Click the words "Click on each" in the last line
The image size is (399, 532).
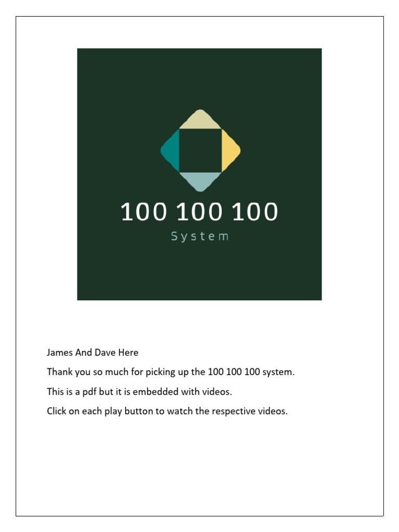pyautogui.click(x=70, y=411)
